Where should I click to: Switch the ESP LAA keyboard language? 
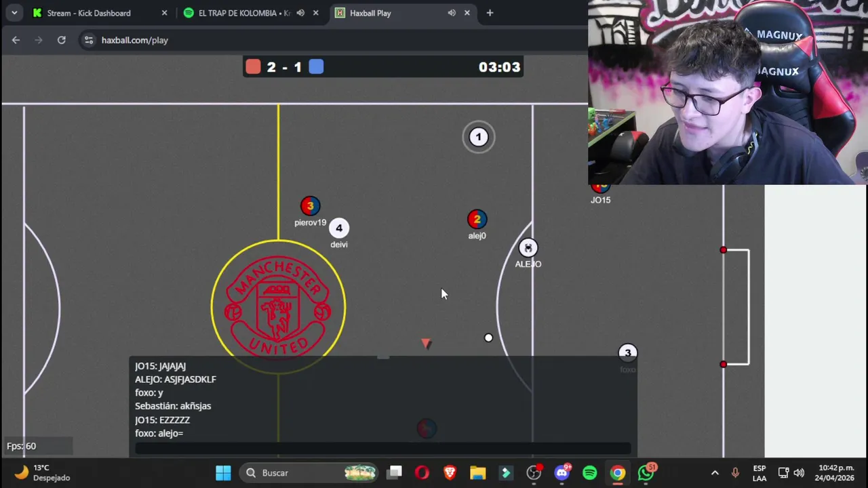click(x=759, y=473)
